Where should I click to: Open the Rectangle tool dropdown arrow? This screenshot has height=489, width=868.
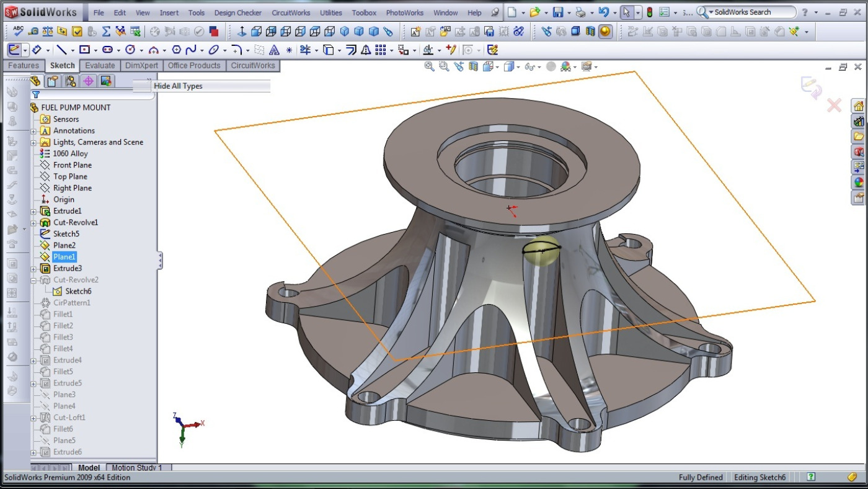coord(95,50)
